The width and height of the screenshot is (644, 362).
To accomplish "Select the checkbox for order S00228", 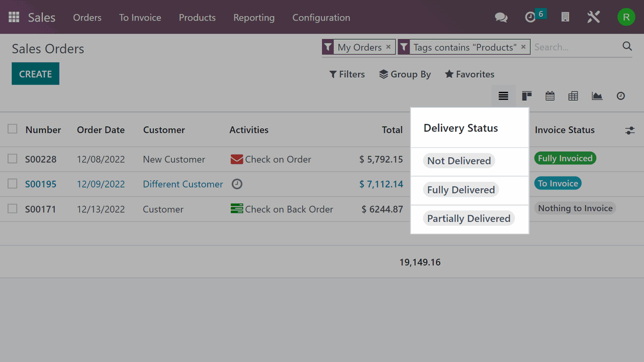I will [x=12, y=159].
